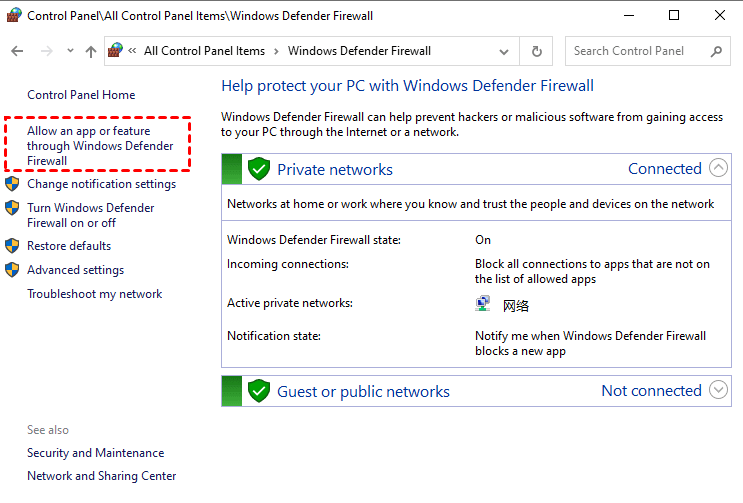Click shield icon beside Advanced settings
Viewport: 743px width, 503px height.
tap(13, 270)
